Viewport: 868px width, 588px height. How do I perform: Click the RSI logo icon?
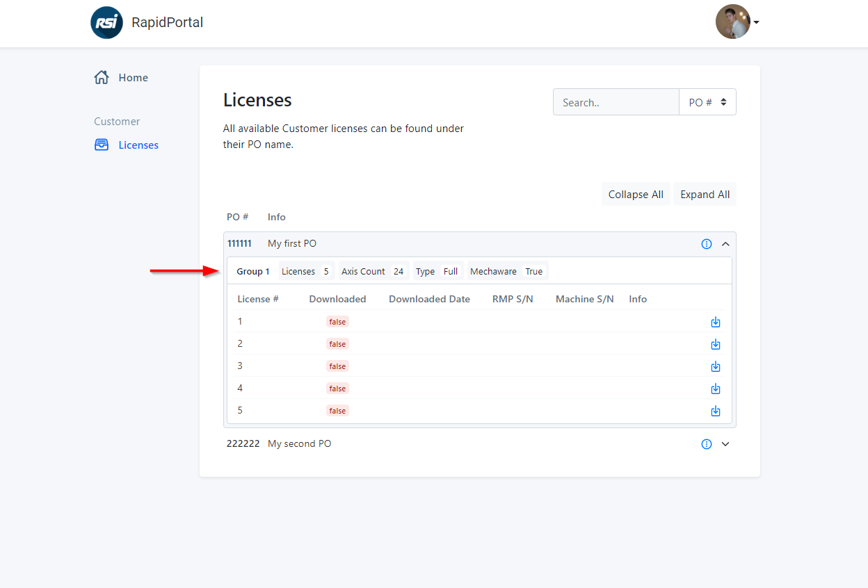tap(106, 22)
